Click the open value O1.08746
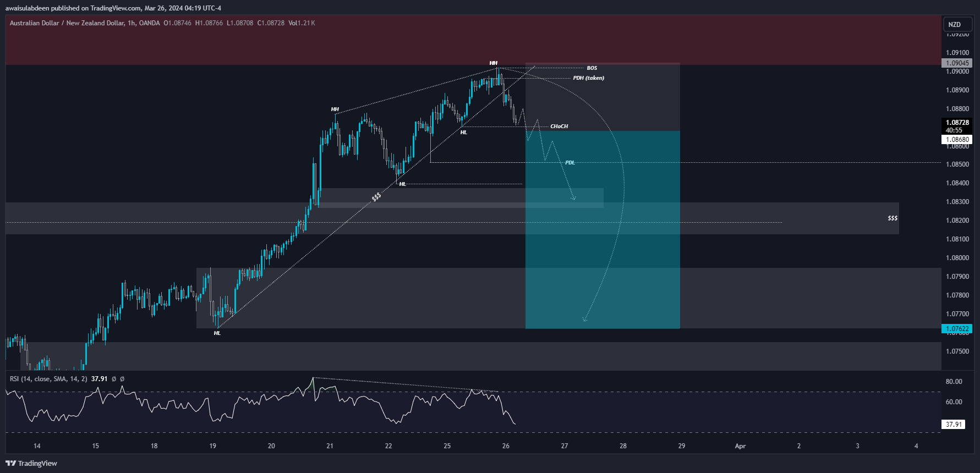The height and width of the screenshot is (473, 980). click(177, 23)
